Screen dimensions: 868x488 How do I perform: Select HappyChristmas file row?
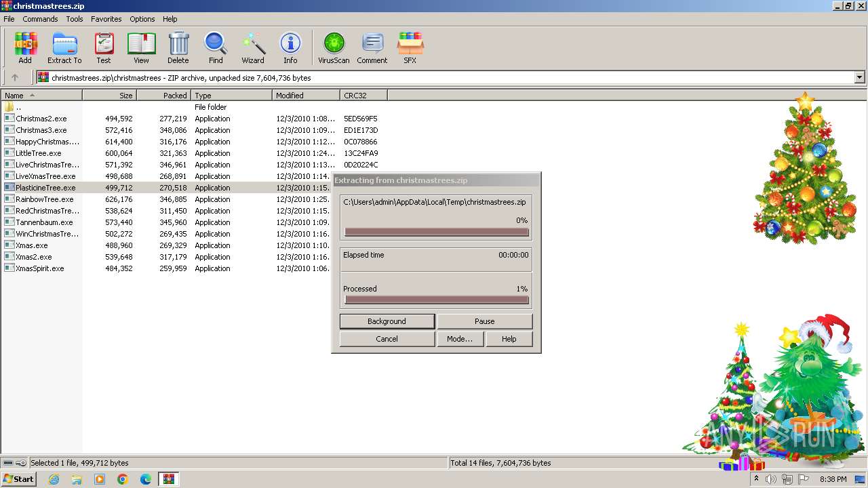tap(195, 142)
